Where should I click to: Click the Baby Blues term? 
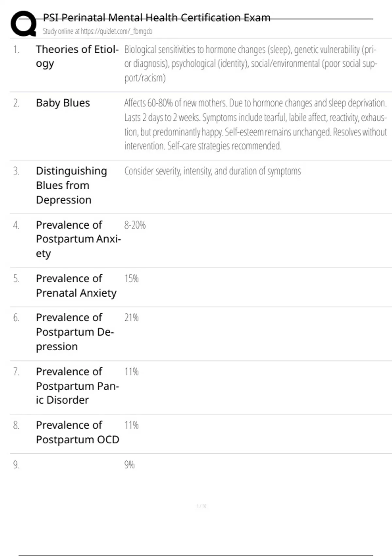(63, 103)
